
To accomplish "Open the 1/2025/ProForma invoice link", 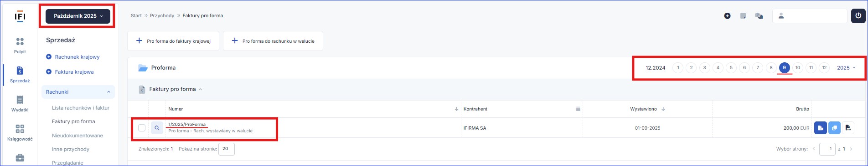I will [x=187, y=124].
